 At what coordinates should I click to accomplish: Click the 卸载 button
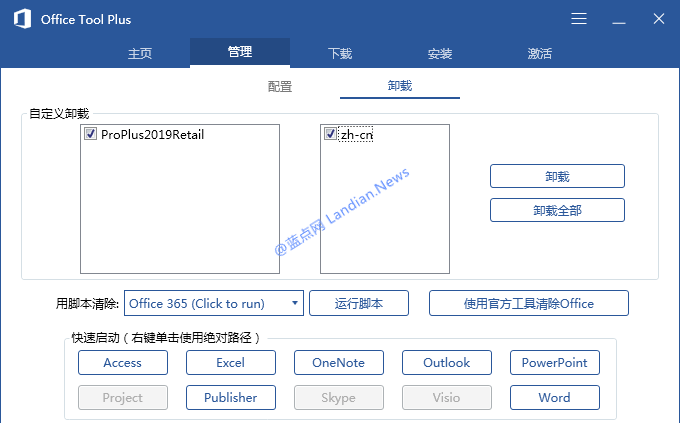click(x=557, y=176)
